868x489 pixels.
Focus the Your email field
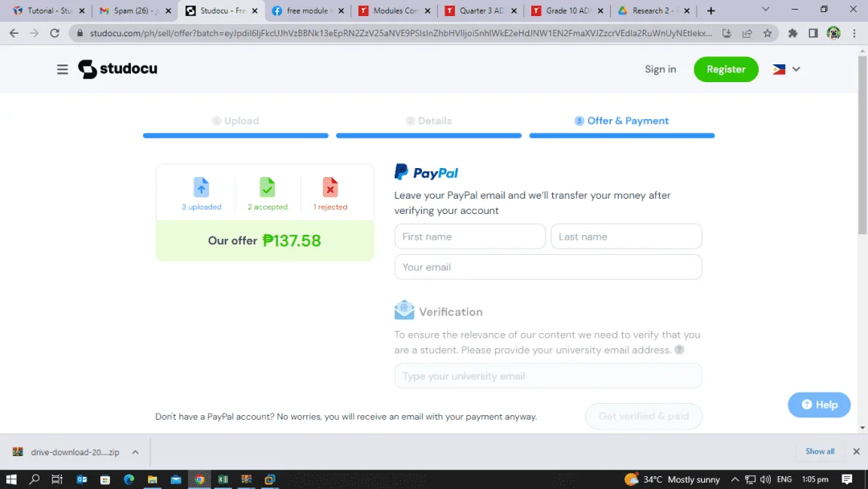tap(548, 267)
